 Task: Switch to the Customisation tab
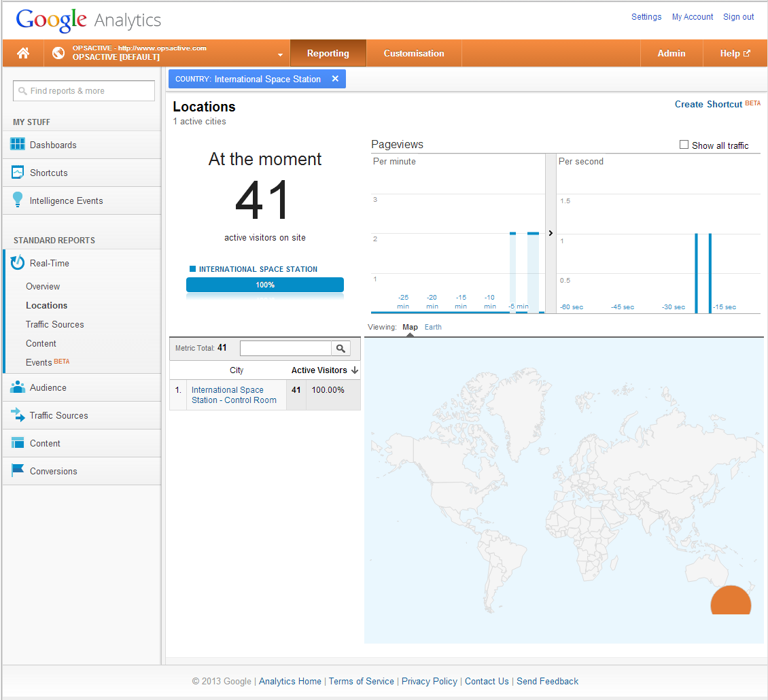point(414,53)
